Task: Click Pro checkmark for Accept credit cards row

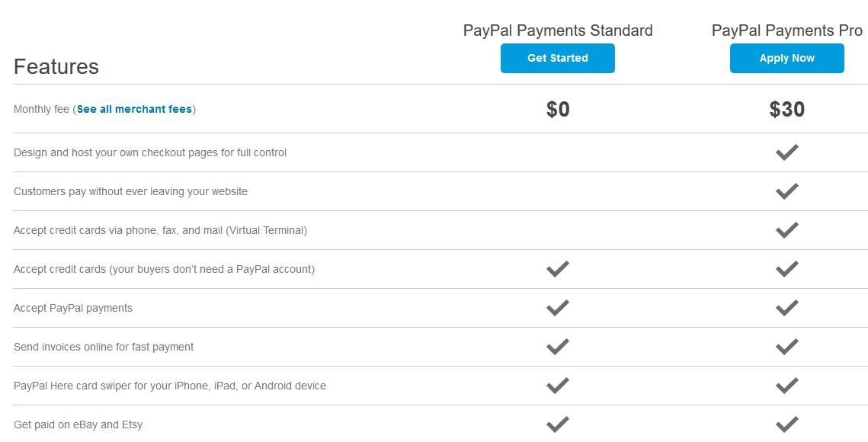Action: [786, 269]
